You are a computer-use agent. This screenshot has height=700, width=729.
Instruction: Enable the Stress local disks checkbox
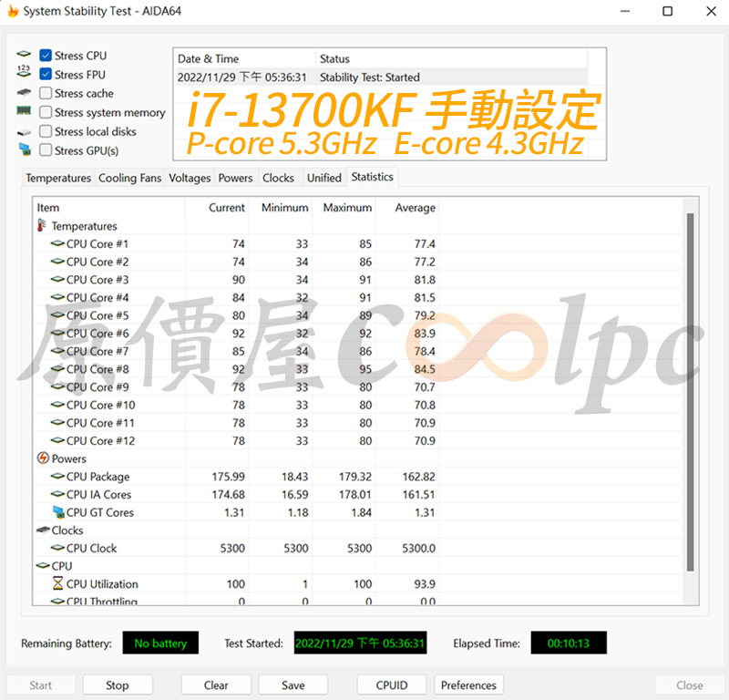(x=46, y=131)
